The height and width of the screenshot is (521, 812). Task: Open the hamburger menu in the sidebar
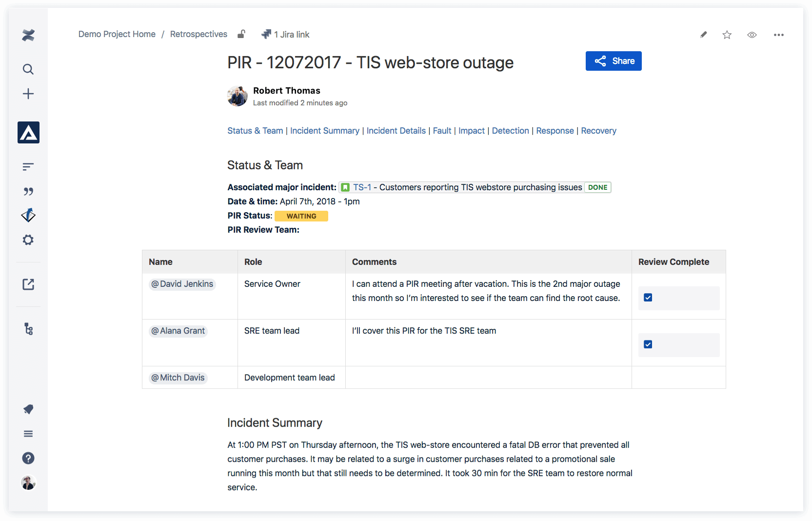click(28, 434)
